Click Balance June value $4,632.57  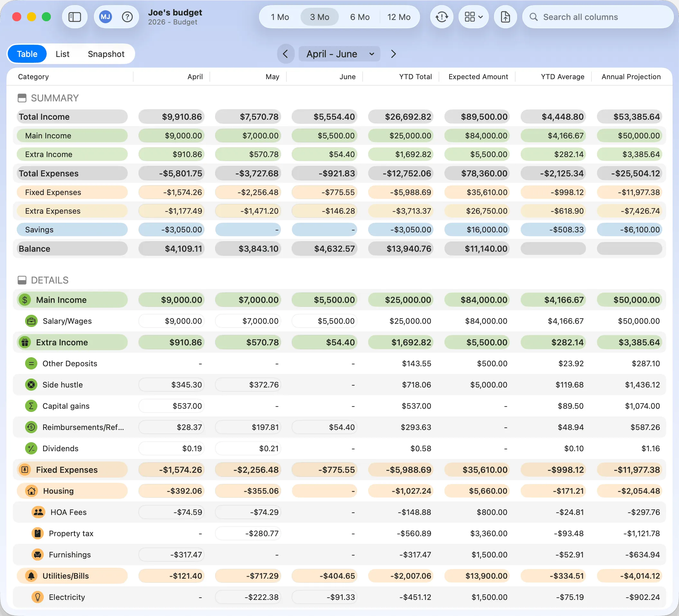pos(324,248)
